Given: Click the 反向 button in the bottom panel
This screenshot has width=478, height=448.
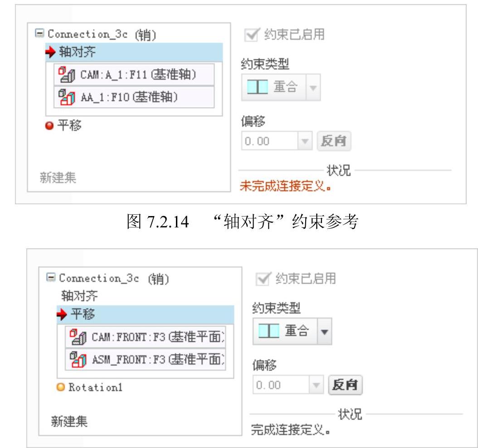Looking at the screenshot, I should tap(345, 385).
